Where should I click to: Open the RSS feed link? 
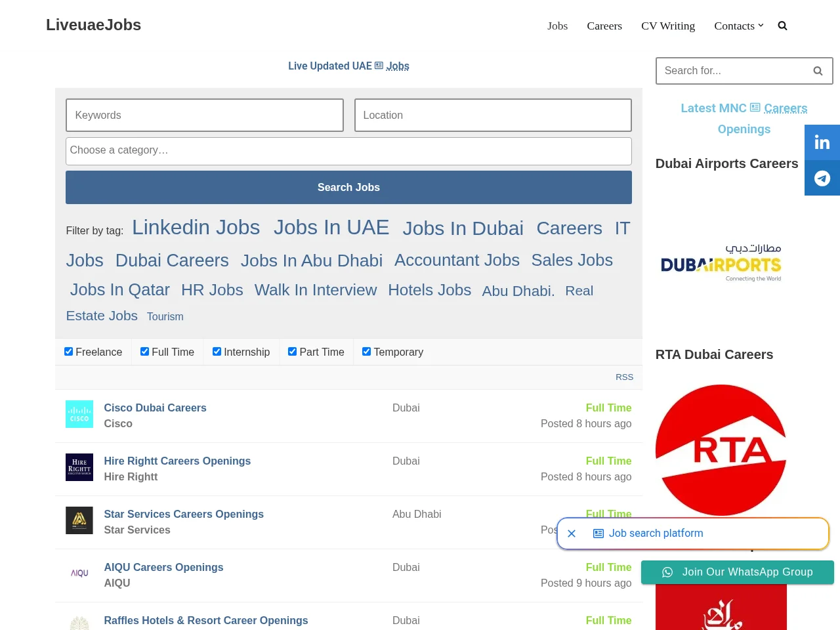pos(624,377)
